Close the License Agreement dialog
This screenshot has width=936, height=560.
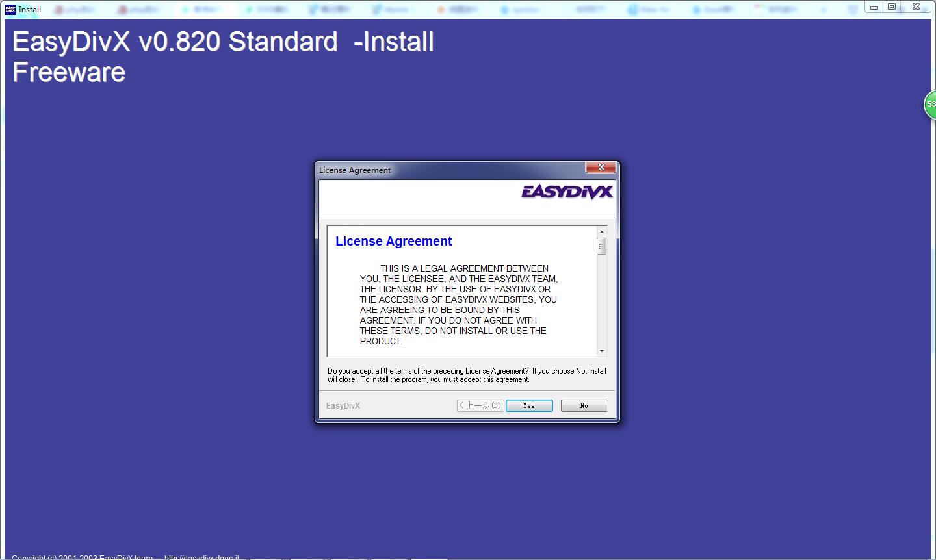(x=601, y=167)
